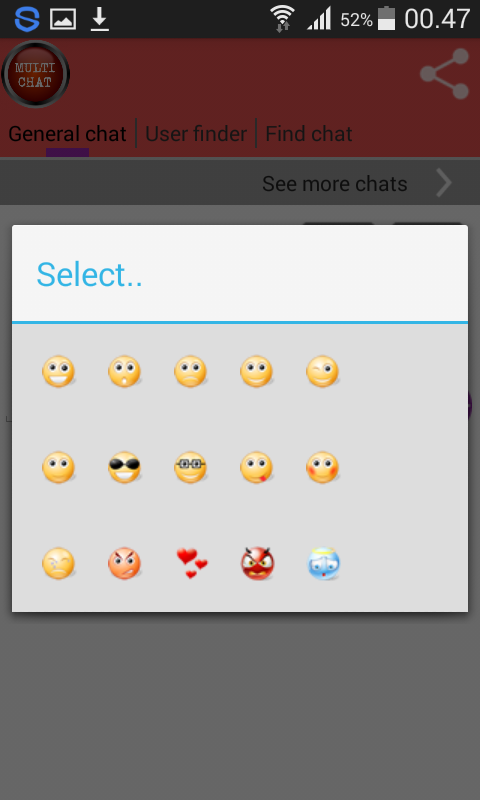The image size is (480, 800).
Task: Select the tongue-out smiley
Action: click(257, 467)
